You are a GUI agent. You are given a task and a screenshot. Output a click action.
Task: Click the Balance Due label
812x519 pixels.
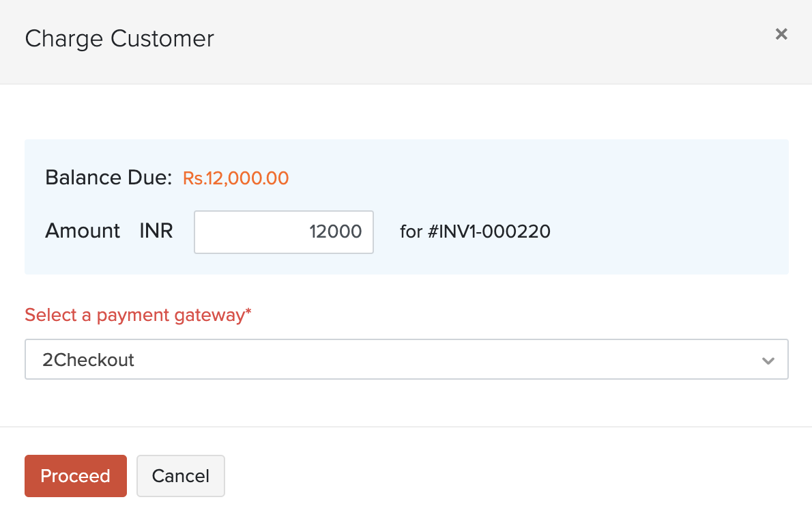[108, 178]
